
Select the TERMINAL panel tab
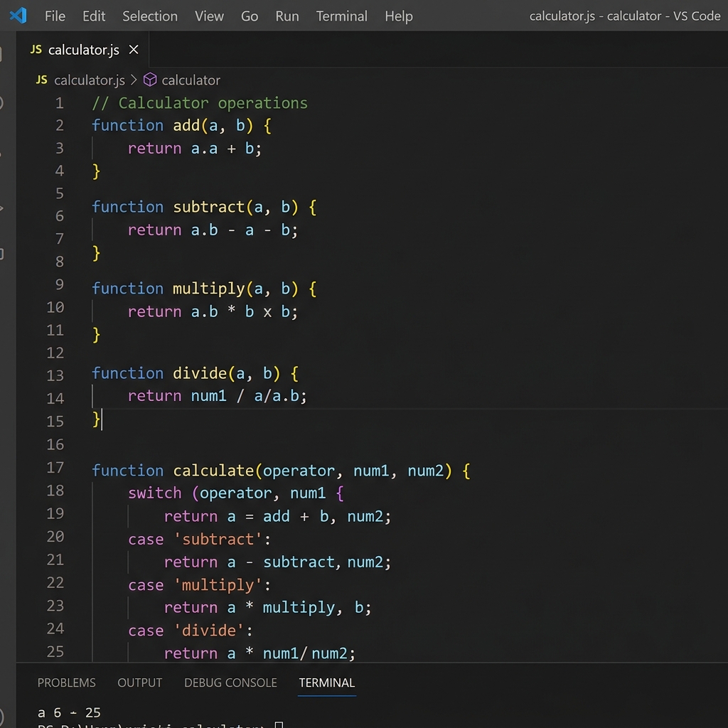tap(327, 682)
